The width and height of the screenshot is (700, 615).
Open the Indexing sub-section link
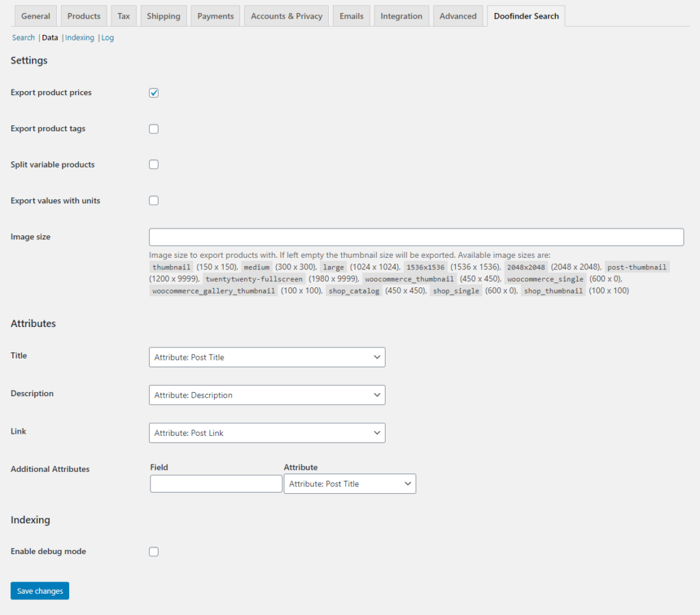[x=79, y=38]
